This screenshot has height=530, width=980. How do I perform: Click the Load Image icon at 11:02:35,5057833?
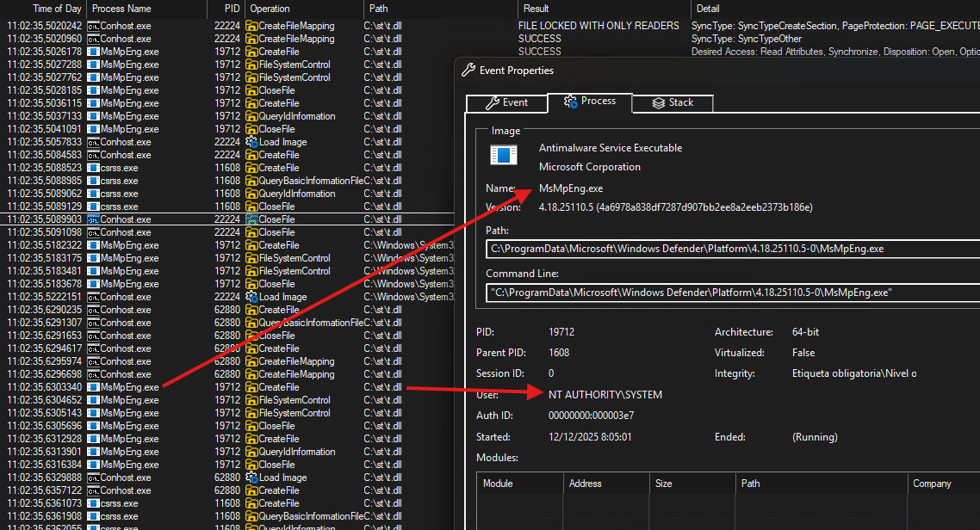pos(251,142)
